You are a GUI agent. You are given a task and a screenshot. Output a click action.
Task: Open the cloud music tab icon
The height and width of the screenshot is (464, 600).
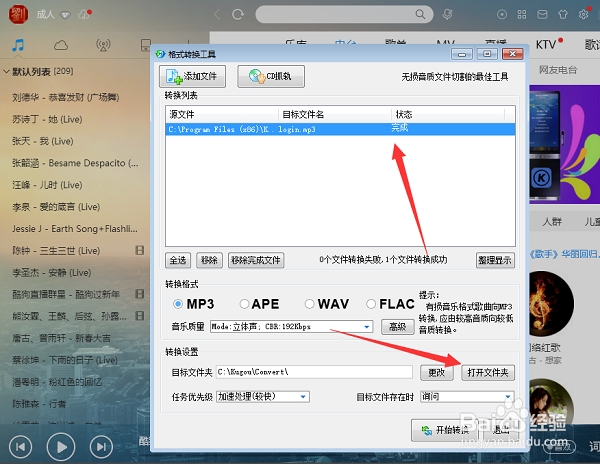(x=61, y=46)
